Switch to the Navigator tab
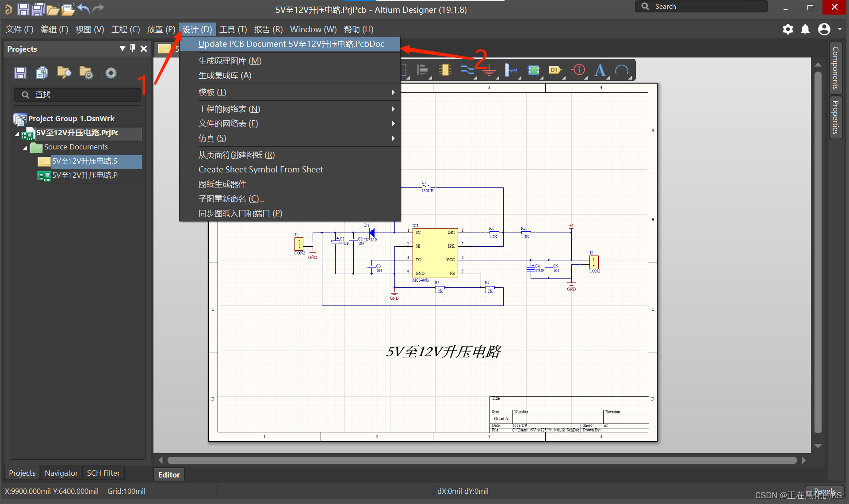The height and width of the screenshot is (504, 849). click(61, 473)
